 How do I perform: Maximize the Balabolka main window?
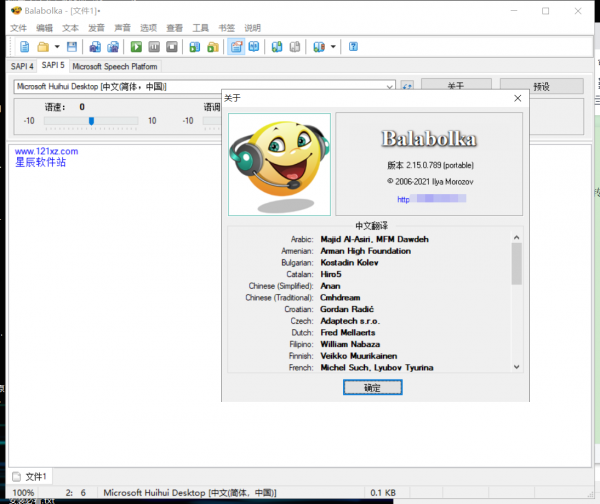[545, 11]
